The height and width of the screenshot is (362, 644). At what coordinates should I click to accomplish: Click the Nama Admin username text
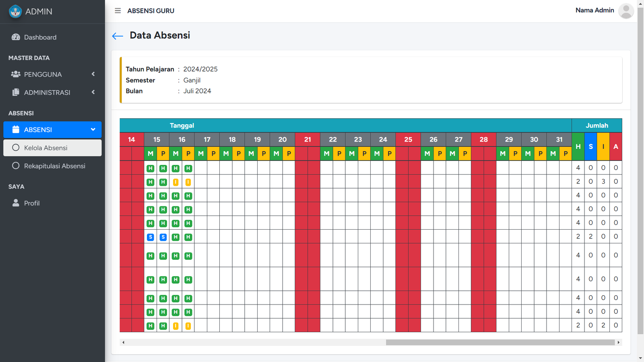[x=594, y=10]
